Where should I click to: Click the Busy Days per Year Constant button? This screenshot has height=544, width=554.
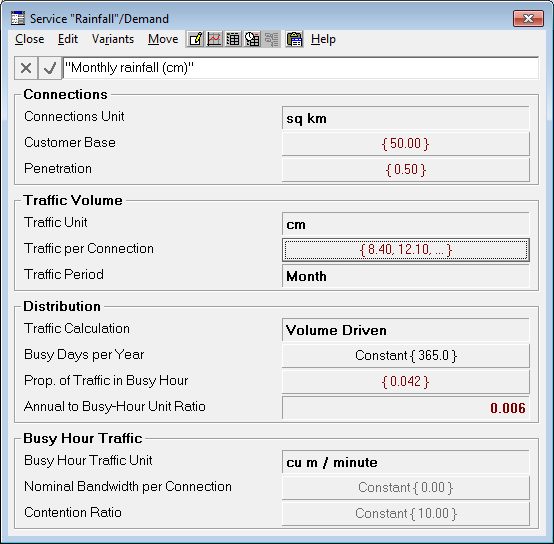406,356
